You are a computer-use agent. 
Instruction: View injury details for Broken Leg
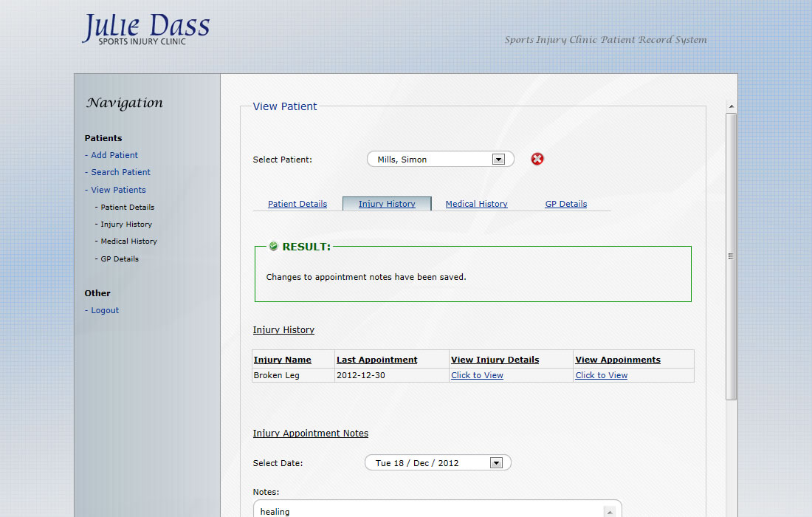click(x=477, y=375)
